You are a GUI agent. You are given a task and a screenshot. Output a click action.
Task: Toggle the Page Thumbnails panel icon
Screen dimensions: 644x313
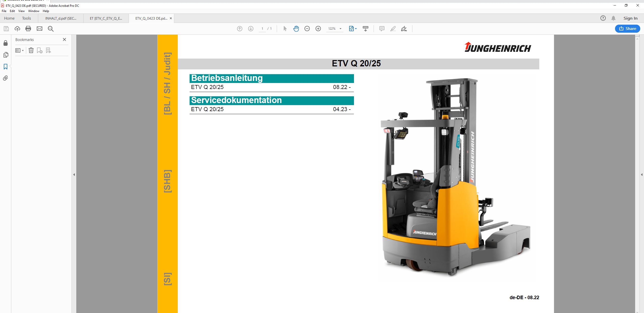point(6,55)
